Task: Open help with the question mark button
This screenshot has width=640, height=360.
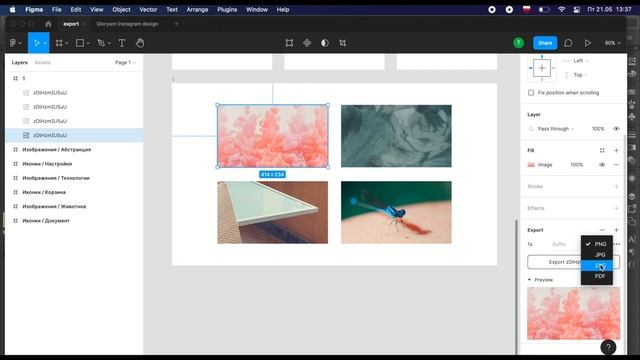Action: coord(608,347)
